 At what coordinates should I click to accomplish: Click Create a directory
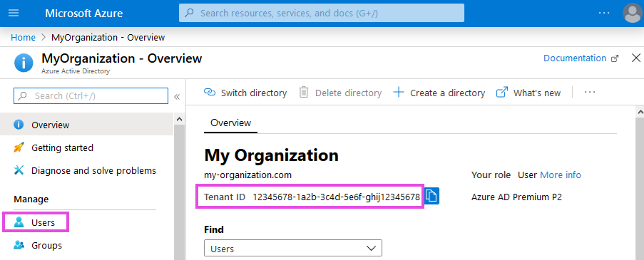point(439,93)
